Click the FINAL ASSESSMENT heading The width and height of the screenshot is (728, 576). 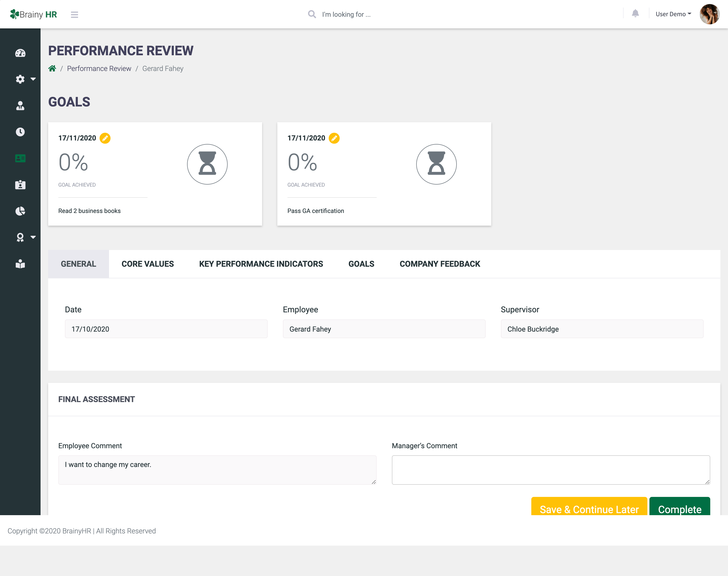96,399
